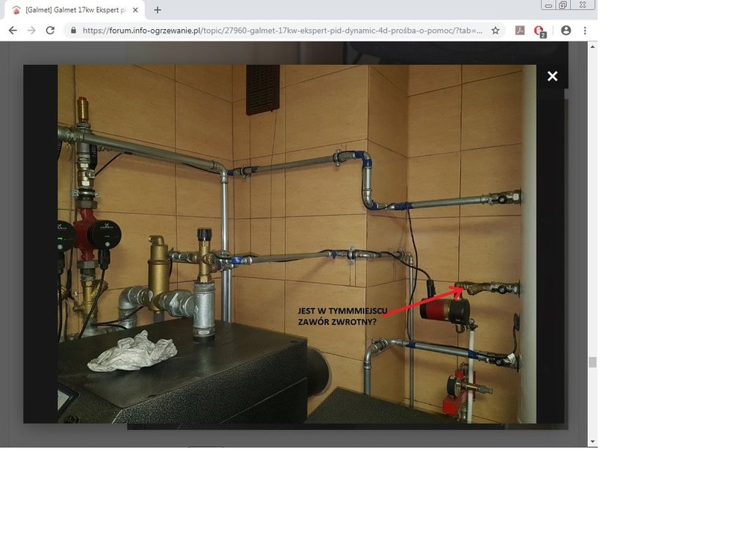Switch to the Galmet 17kw Ekspert tab
Viewport: 747px width, 560px height.
click(x=75, y=10)
